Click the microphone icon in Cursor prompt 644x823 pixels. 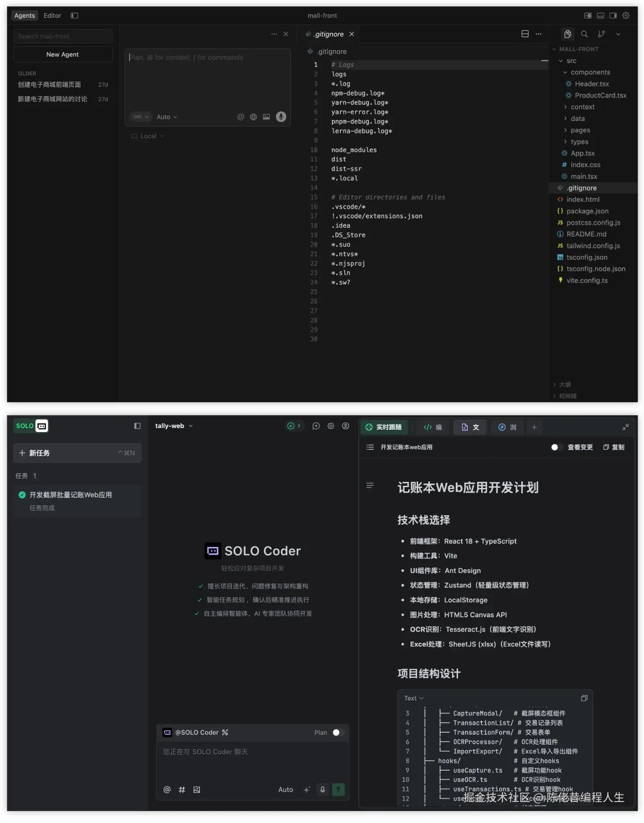tap(281, 117)
